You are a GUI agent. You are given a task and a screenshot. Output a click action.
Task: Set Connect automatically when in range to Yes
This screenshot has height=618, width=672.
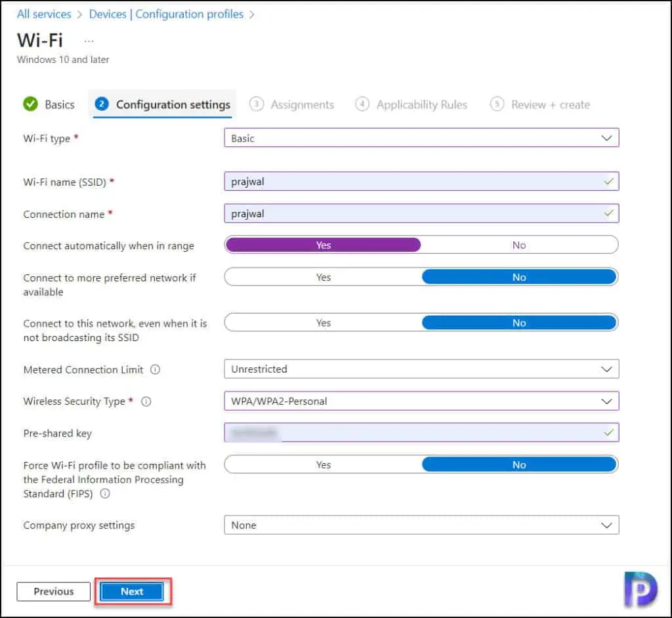[323, 245]
